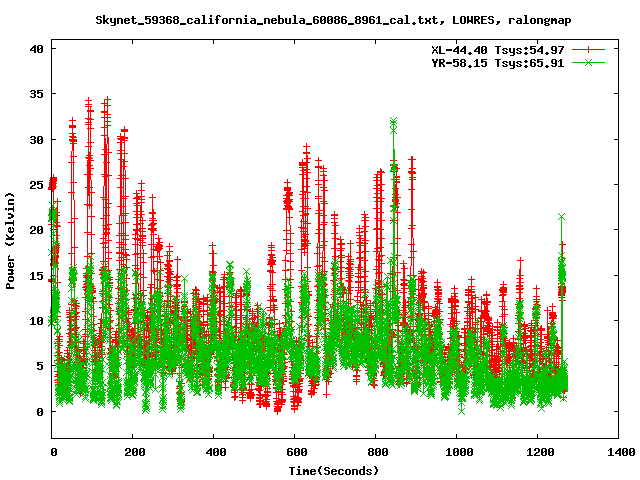Click the Power (Kelvin) y-axis label
The height and width of the screenshot is (480, 640).
[x=10, y=241]
